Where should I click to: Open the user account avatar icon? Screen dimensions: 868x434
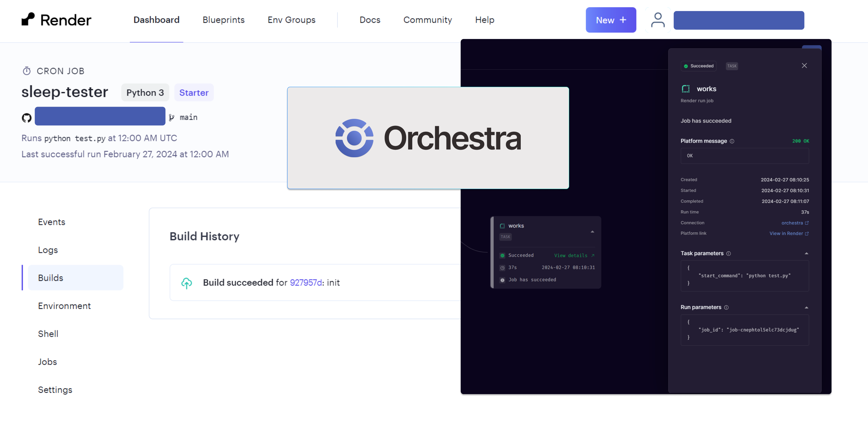(657, 20)
